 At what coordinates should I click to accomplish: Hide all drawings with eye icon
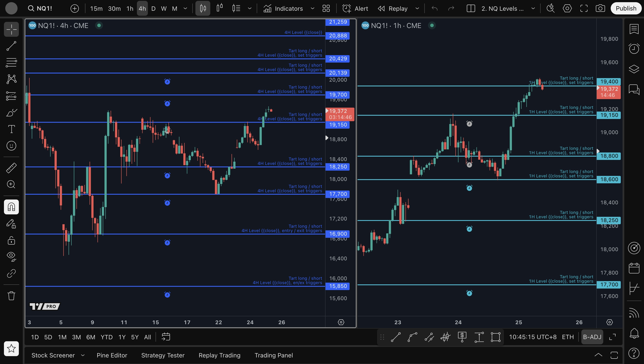tap(11, 256)
